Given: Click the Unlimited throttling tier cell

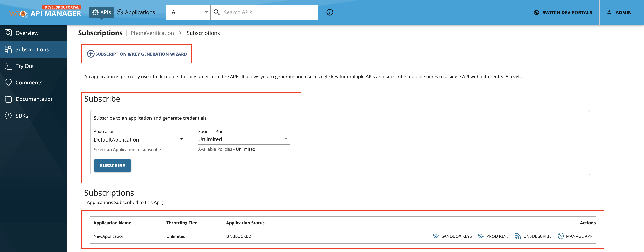Looking at the screenshot, I should (x=176, y=236).
